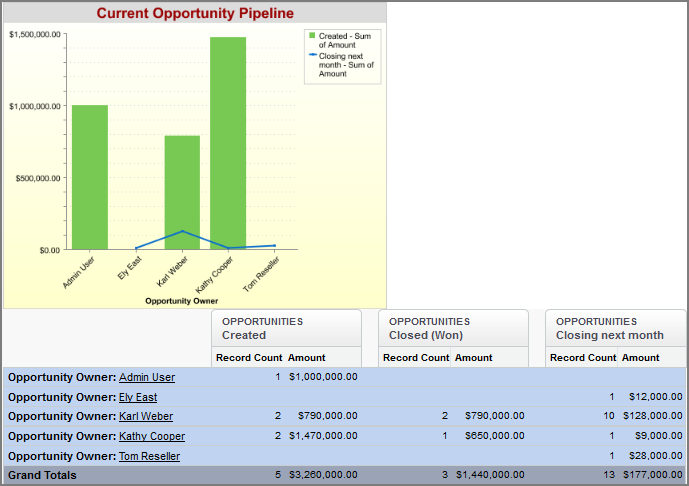Image resolution: width=689 pixels, height=486 pixels.
Task: Select the Grand Totals row label
Action: (x=42, y=475)
